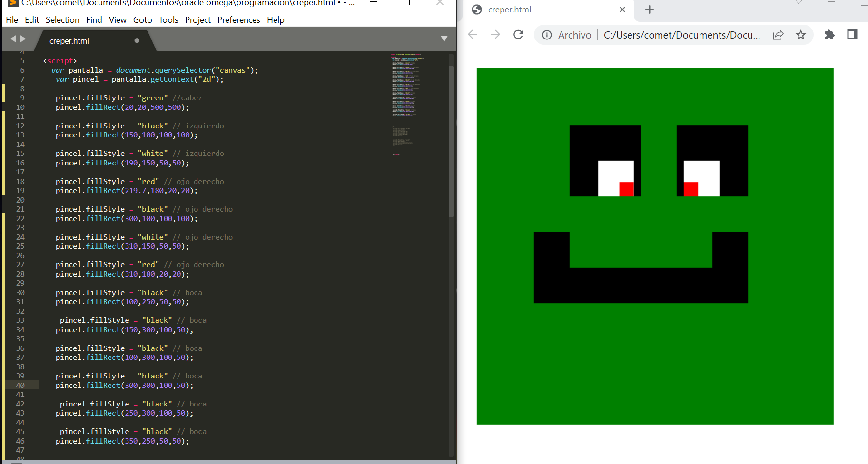Click the globe favicon on browser tab
Image resolution: width=868 pixels, height=464 pixels.
477,10
